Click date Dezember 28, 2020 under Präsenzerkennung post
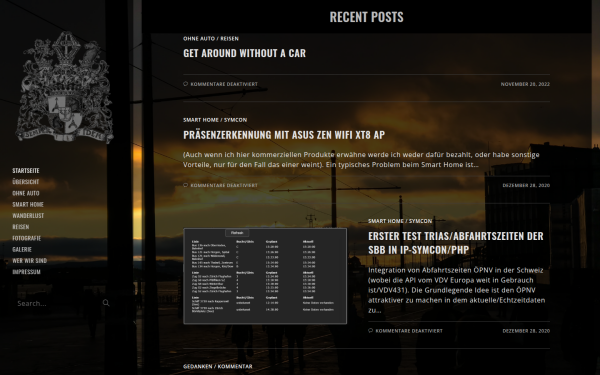600x375 pixels. [x=526, y=185]
